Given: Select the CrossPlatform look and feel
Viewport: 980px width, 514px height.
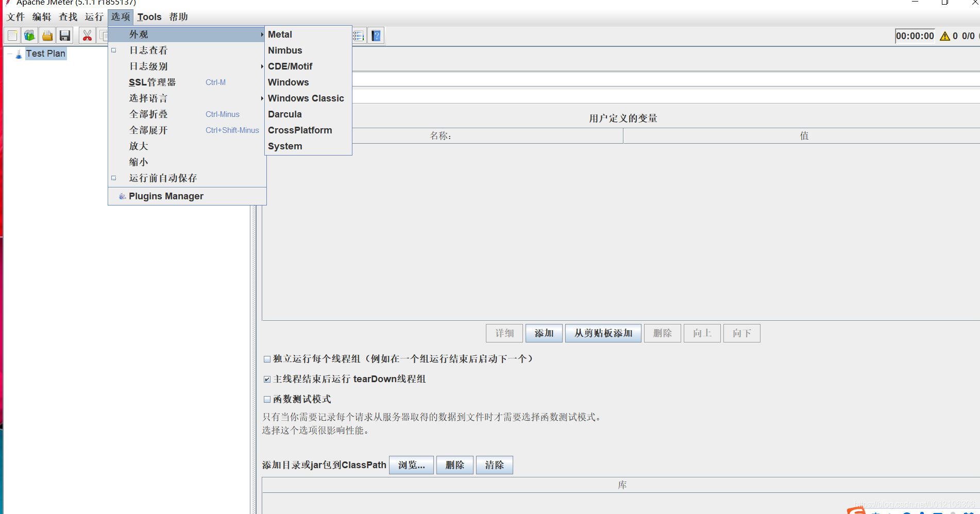Looking at the screenshot, I should coord(308,130).
